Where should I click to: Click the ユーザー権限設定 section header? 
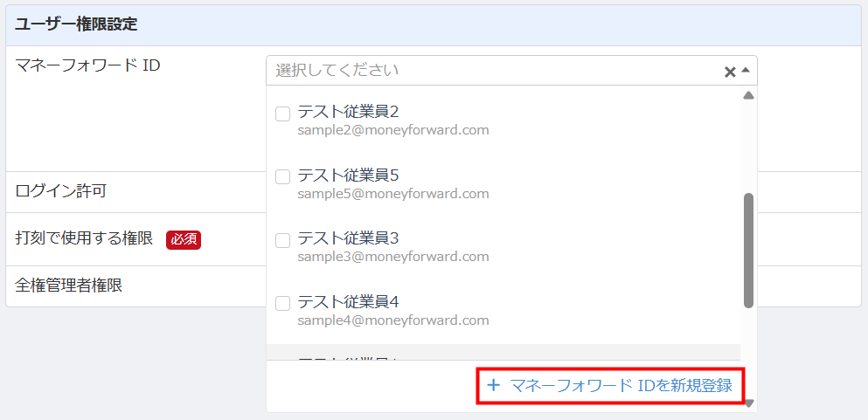[76, 24]
